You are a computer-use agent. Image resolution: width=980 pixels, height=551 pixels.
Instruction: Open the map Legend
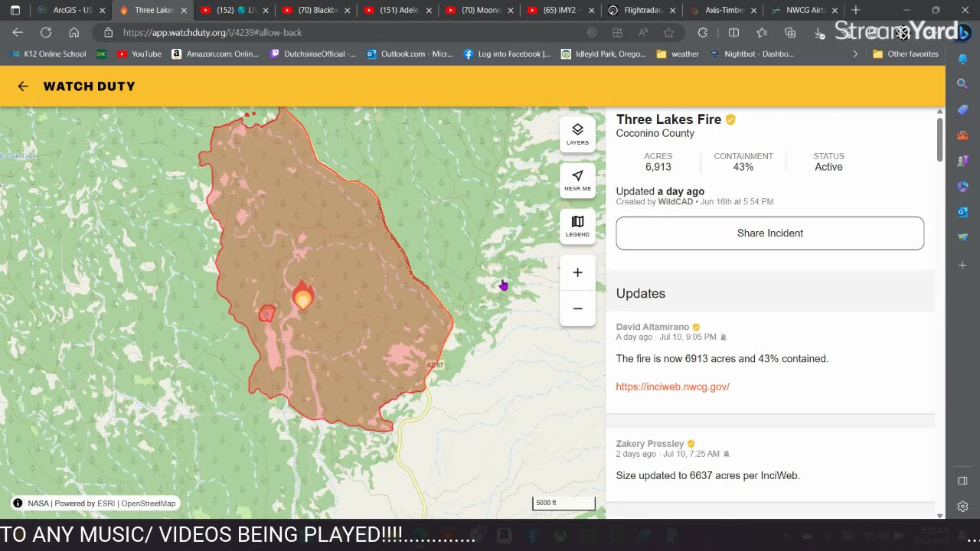click(x=577, y=227)
